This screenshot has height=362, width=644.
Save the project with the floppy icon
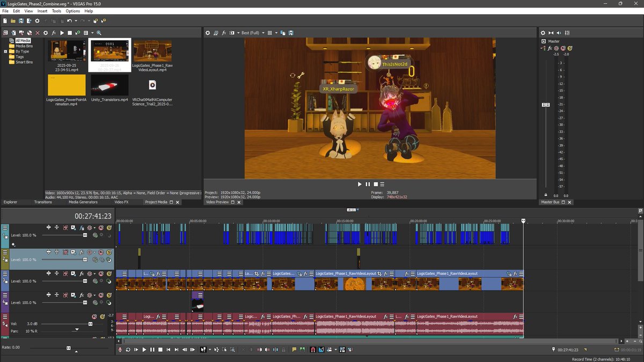(x=21, y=20)
